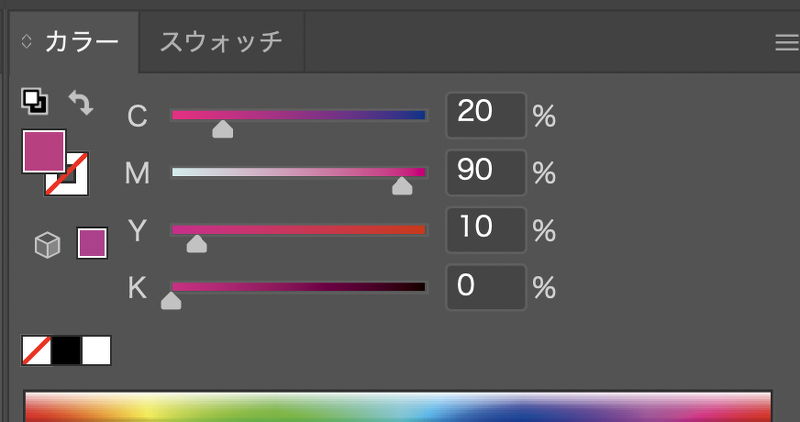Open the Color panel flyout menu
800x422 pixels.
(786, 42)
